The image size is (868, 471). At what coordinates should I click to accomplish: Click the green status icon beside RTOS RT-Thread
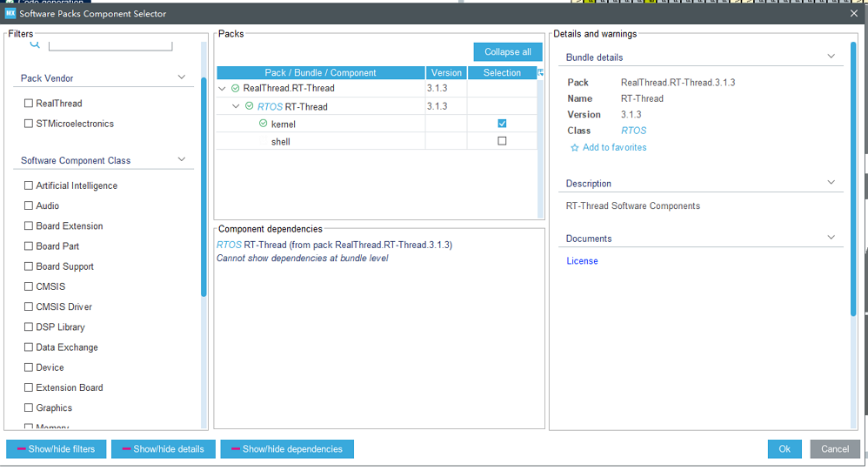coord(249,106)
